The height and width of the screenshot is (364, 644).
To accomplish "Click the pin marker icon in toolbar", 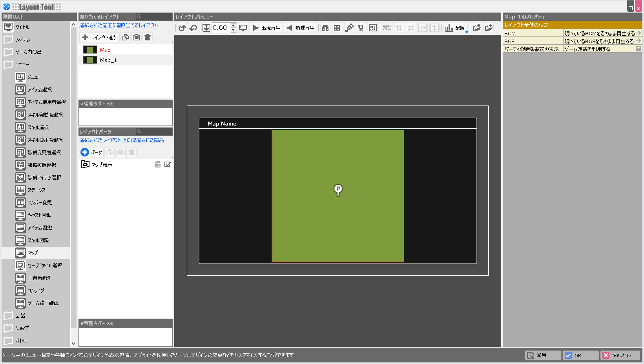I will tap(361, 28).
